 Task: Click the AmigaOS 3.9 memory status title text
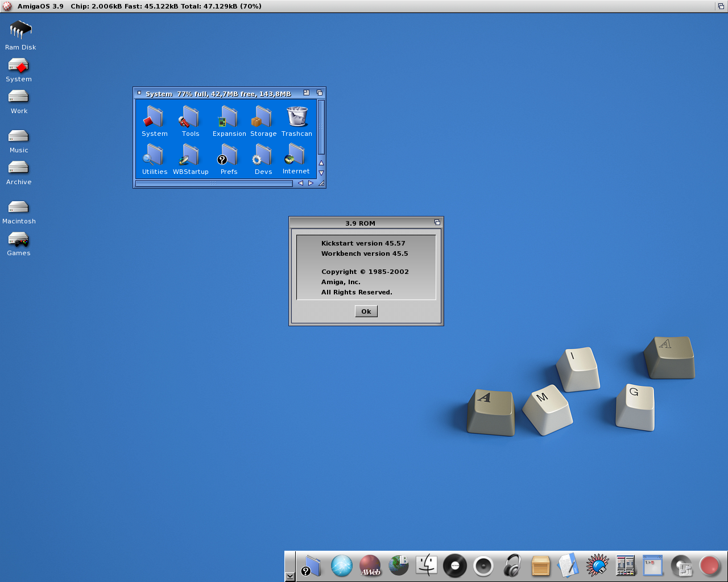(139, 6)
